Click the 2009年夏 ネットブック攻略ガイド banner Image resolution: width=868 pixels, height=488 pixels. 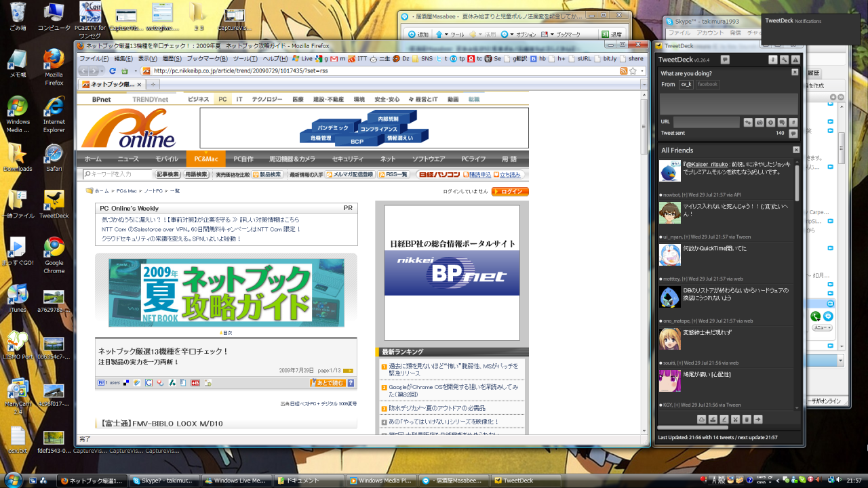[x=226, y=292]
